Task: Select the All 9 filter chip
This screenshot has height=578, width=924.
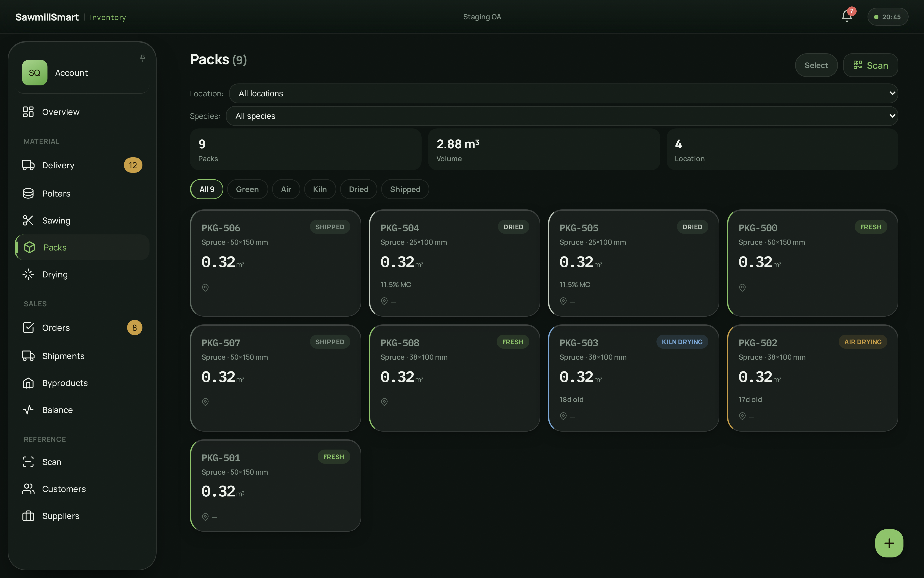Action: point(207,189)
